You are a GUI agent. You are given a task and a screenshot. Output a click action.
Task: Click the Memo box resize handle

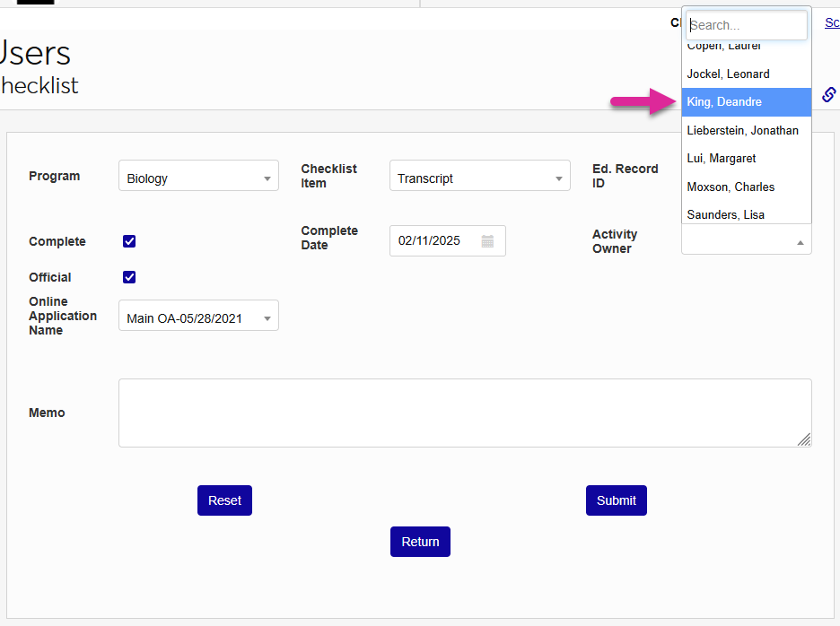[x=804, y=439]
